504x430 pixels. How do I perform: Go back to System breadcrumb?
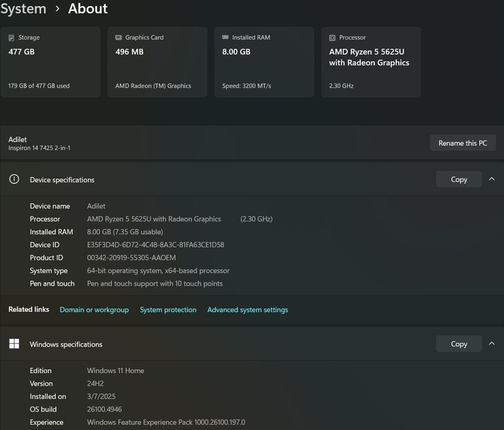coord(23,9)
